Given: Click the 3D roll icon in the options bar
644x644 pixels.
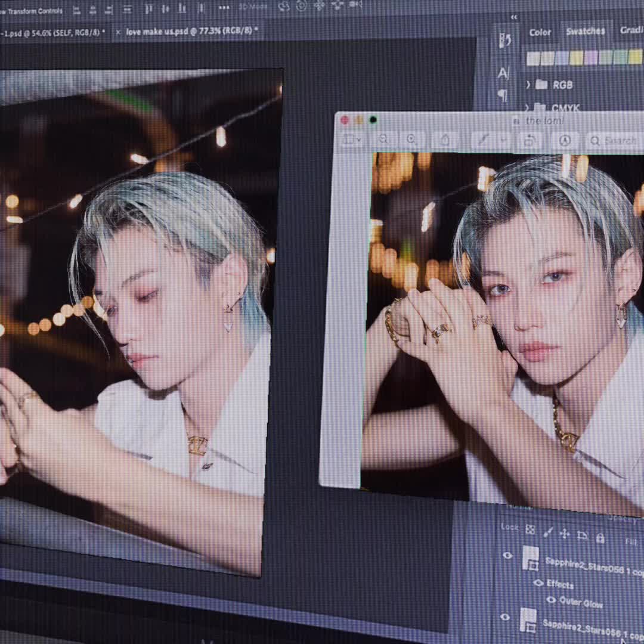Looking at the screenshot, I should coord(301,6).
